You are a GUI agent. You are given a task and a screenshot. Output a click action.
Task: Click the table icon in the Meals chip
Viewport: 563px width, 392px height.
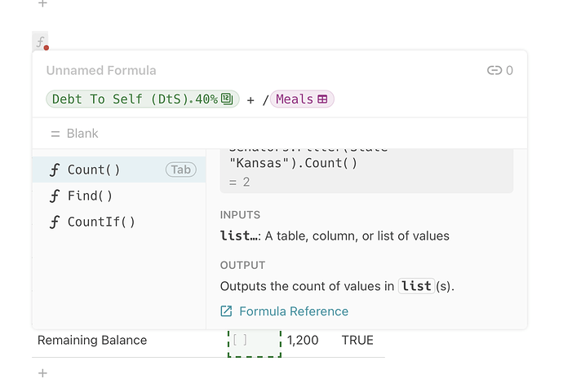[323, 99]
